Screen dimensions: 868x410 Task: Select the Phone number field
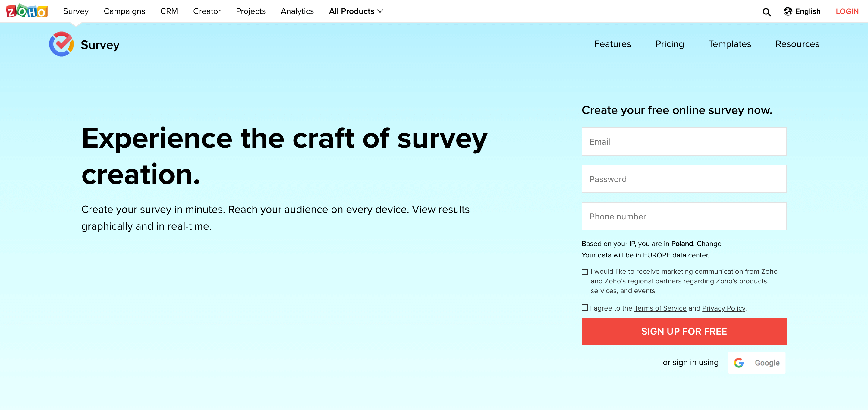click(684, 216)
